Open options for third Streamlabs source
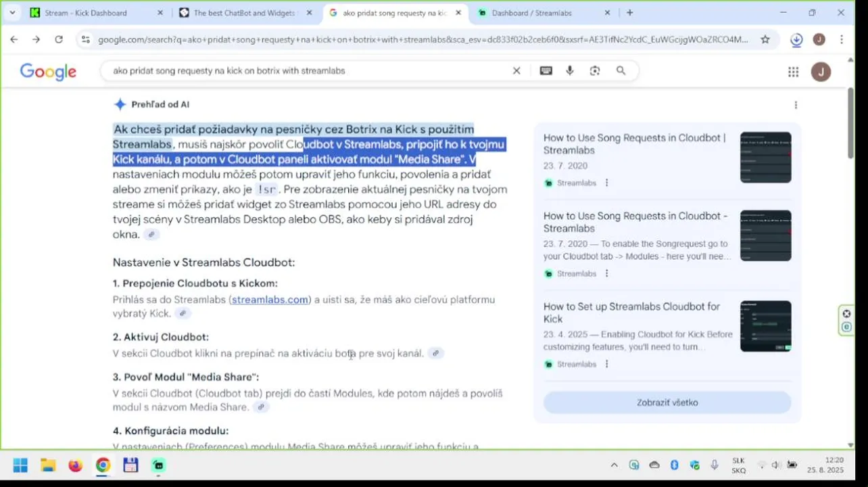Screen dimensions: 868x487 [606, 364]
